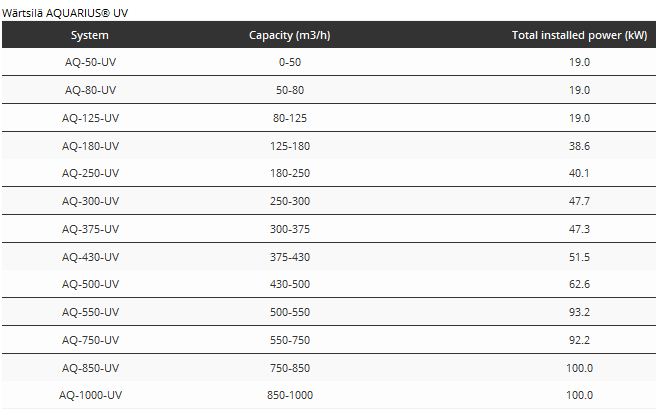Select the AQ-750-UV system cell
This screenshot has width=656, height=416.
point(90,340)
